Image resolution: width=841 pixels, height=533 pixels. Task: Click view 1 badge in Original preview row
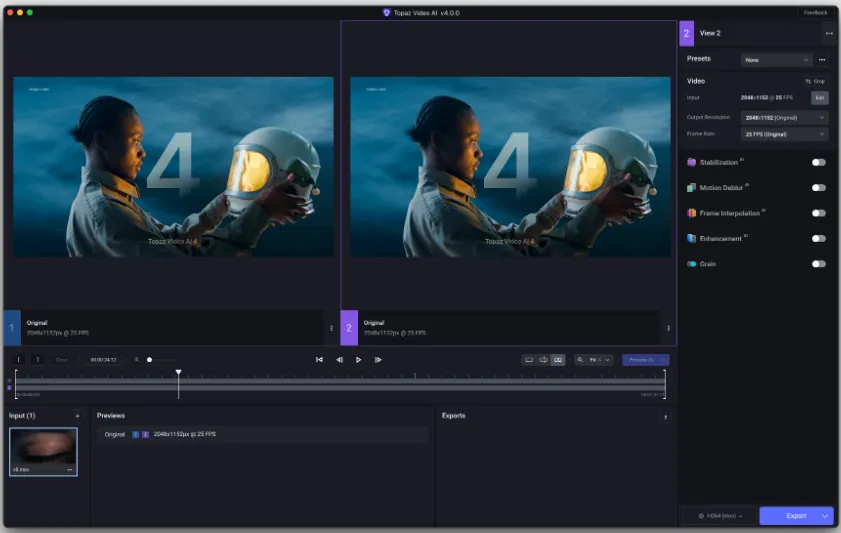point(136,434)
